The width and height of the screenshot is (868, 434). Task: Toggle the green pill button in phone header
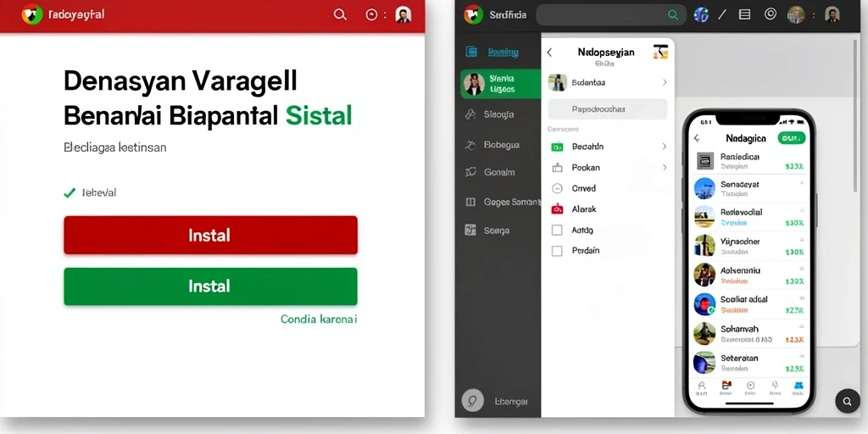[791, 138]
